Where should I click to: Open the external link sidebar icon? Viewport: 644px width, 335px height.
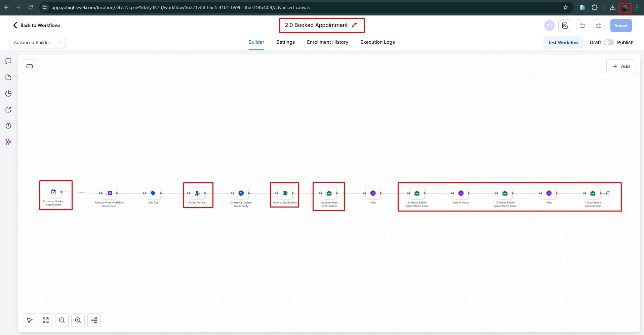click(9, 110)
